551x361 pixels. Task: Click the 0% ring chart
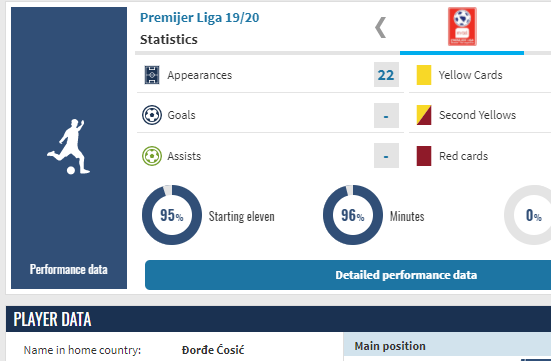[531, 215]
